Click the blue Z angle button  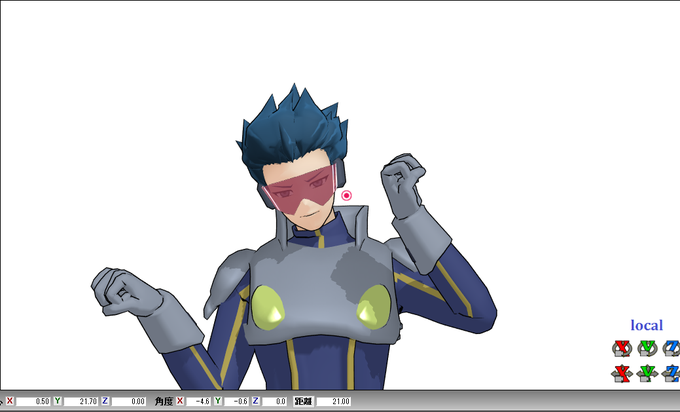[x=255, y=401]
